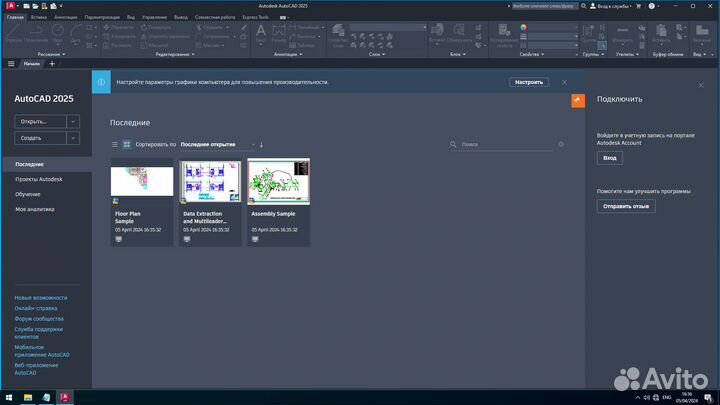Select the Line tool in ribbon
Viewport: 720px width, 405px height.
point(13,34)
